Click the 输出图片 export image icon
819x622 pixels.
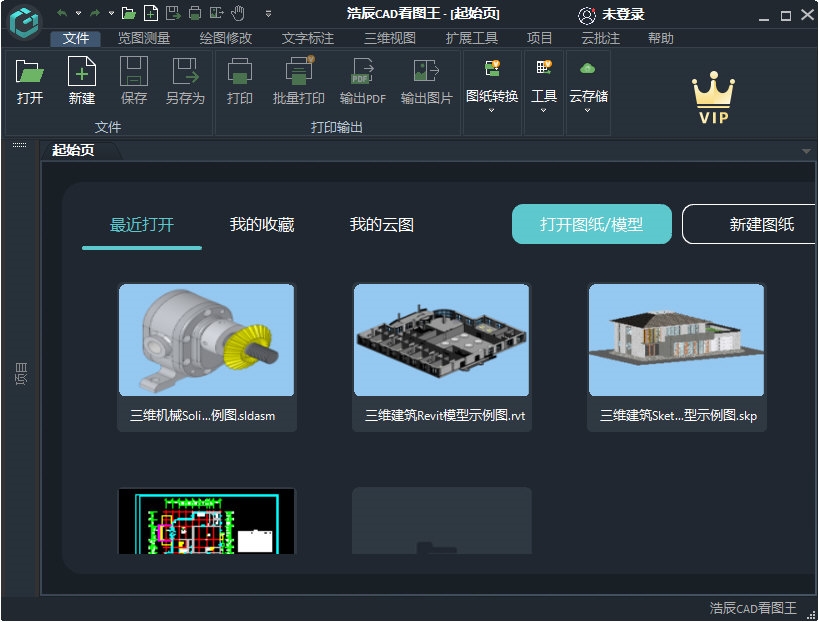click(426, 81)
